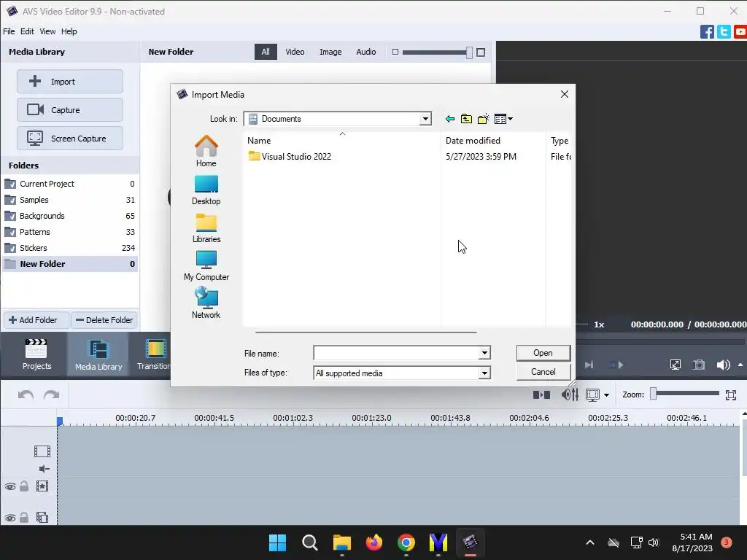The width and height of the screenshot is (747, 560).
Task: Open the Windows Start menu
Action: click(x=277, y=542)
